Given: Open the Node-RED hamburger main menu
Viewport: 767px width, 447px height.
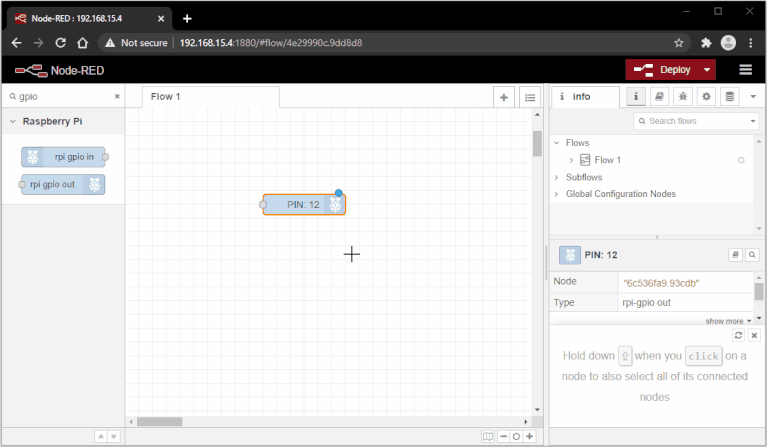Looking at the screenshot, I should coord(745,70).
